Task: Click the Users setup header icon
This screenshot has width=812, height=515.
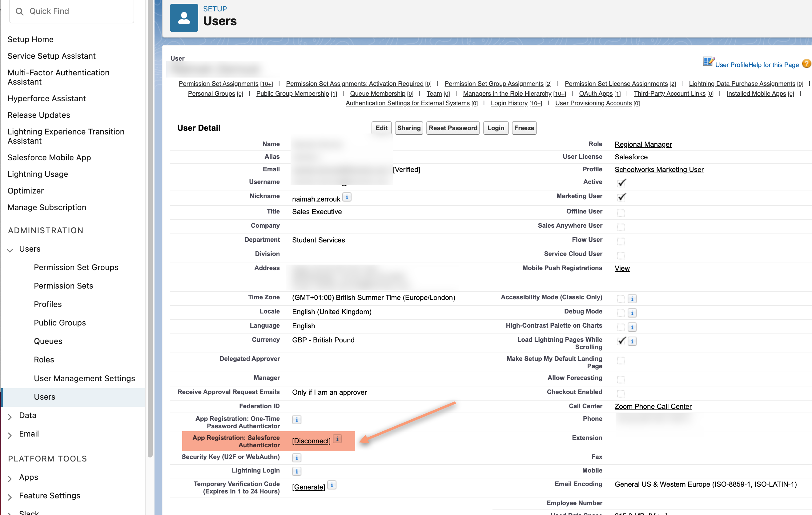Action: click(184, 18)
